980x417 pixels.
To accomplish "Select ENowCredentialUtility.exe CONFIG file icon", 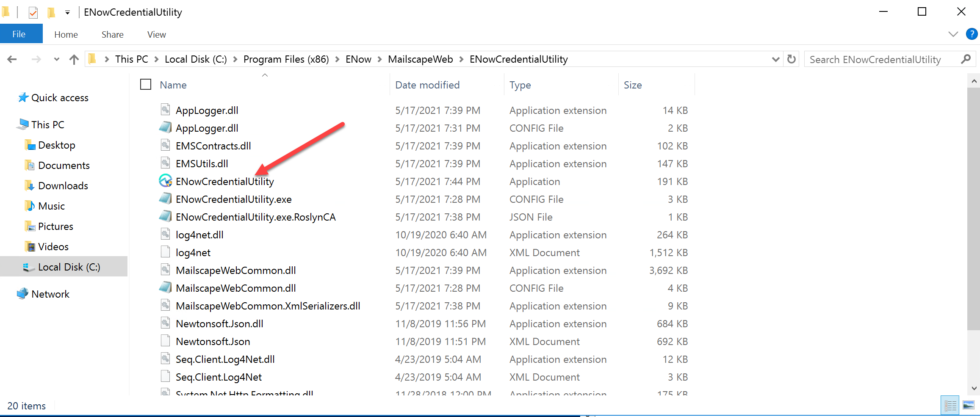I will [165, 199].
